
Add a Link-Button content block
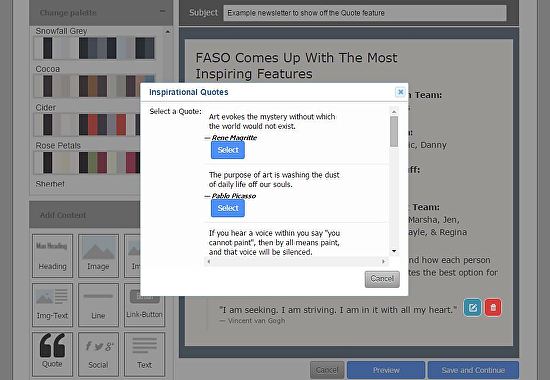tap(144, 305)
